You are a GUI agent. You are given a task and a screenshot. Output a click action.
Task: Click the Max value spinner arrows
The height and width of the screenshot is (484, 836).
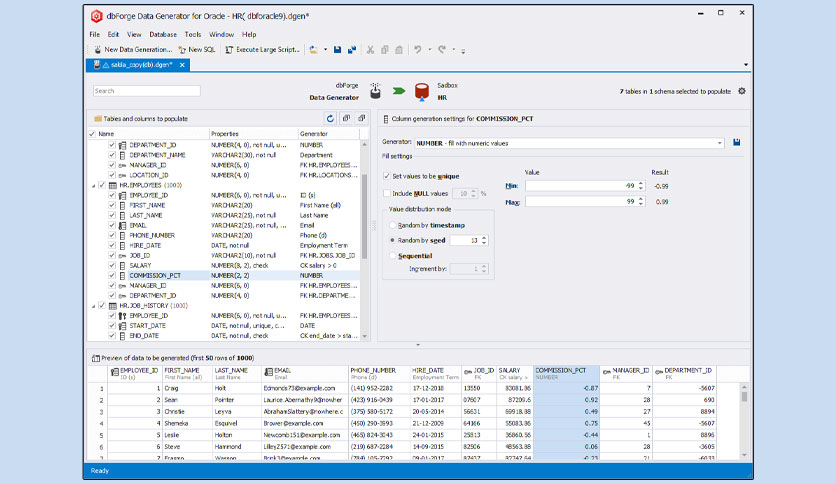641,201
